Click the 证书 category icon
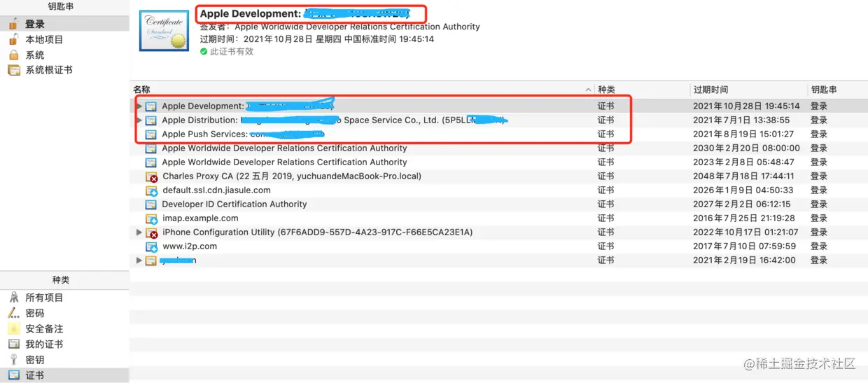The width and height of the screenshot is (868, 383). (13, 375)
